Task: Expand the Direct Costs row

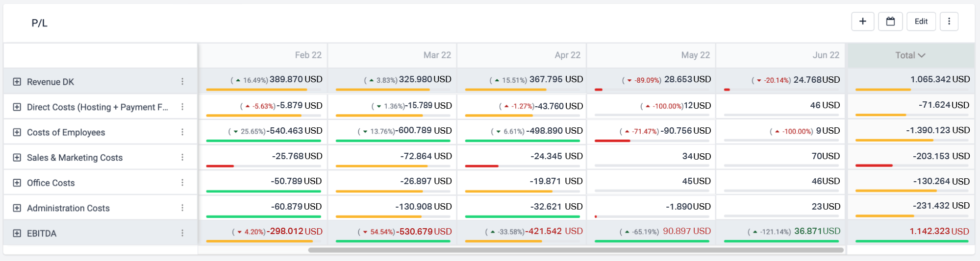Action: click(x=17, y=107)
